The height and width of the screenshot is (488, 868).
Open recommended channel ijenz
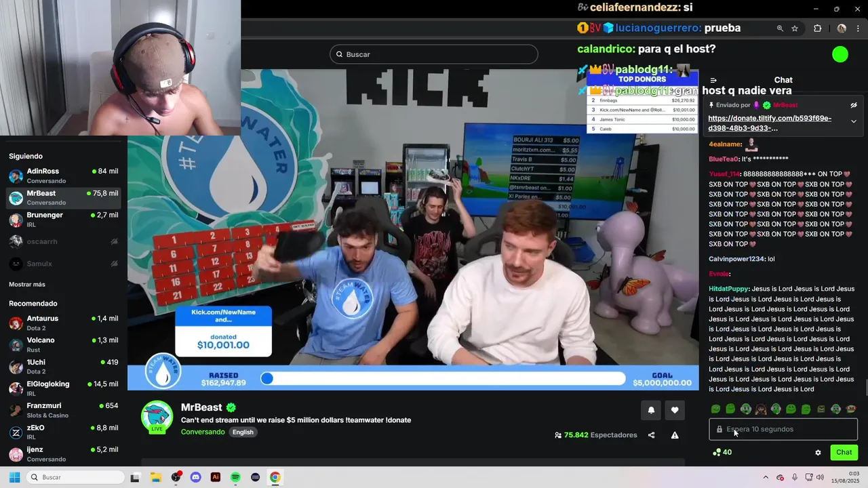point(64,454)
